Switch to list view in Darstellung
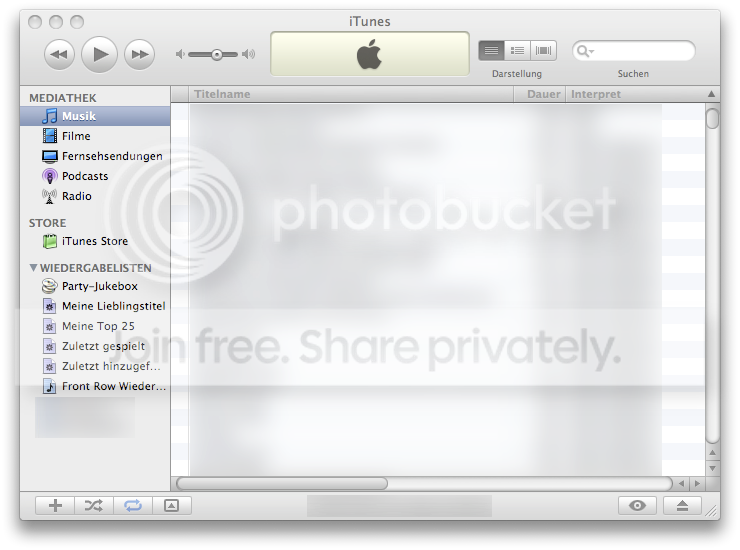Viewport: 740px width, 550px height. click(x=491, y=51)
